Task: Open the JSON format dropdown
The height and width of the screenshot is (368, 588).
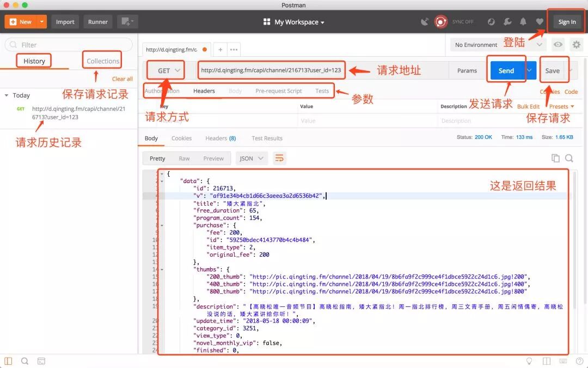Action: pyautogui.click(x=251, y=159)
